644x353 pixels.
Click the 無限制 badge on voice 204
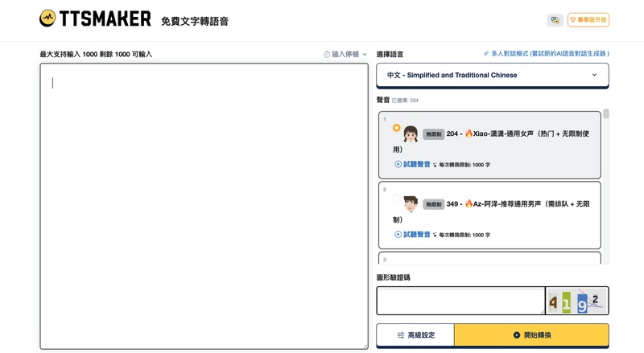(433, 133)
